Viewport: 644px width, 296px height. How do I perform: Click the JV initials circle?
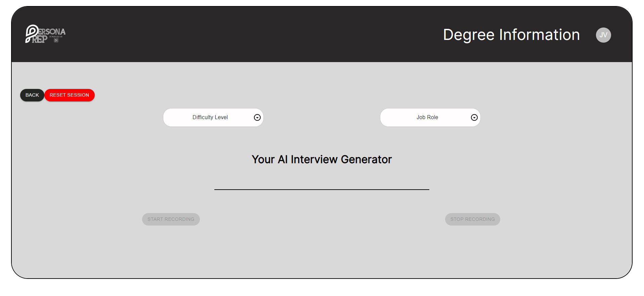(x=603, y=35)
